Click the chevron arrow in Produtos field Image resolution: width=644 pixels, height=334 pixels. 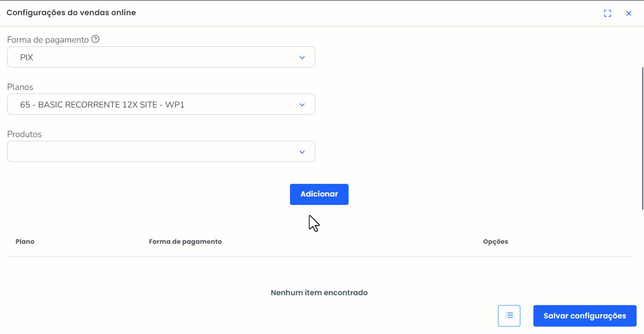(302, 152)
